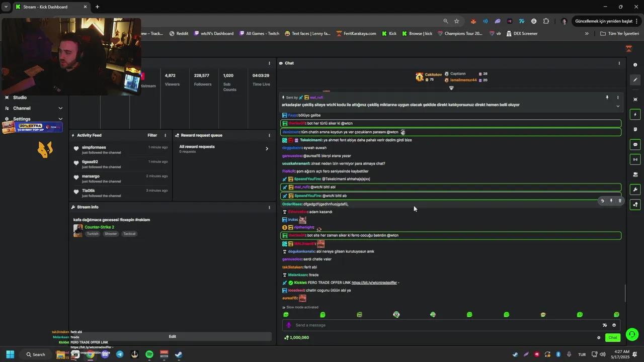Click the Filter button in Activity Feed
Image resolution: width=644 pixels, height=362 pixels.
tap(152, 135)
